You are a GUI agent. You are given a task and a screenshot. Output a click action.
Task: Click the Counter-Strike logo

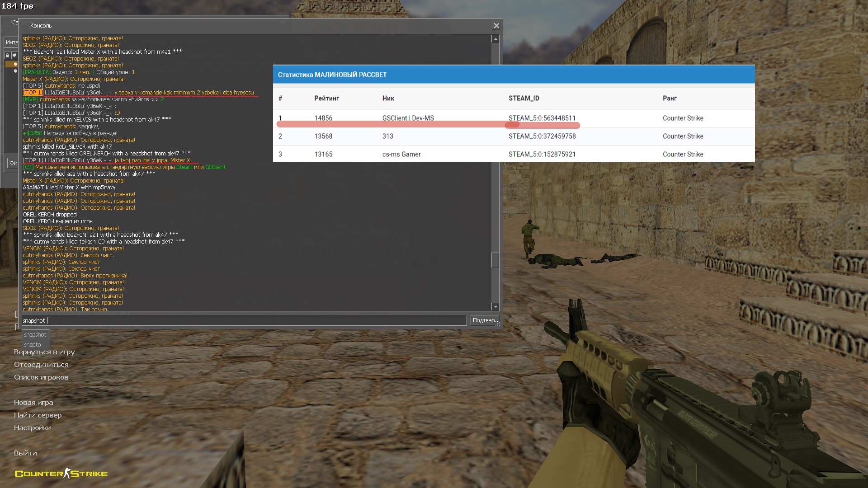coord(61,474)
